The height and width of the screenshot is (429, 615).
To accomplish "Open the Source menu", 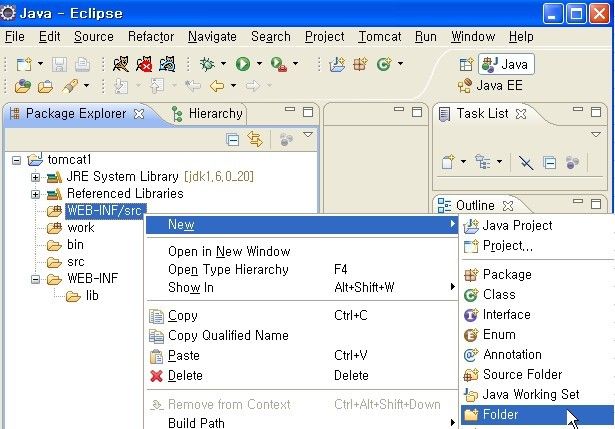I will [94, 37].
